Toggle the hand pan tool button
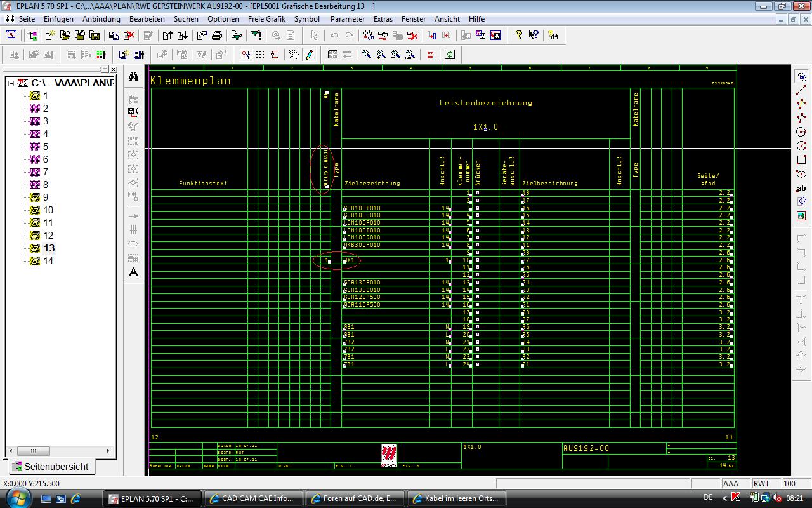 coord(294,55)
